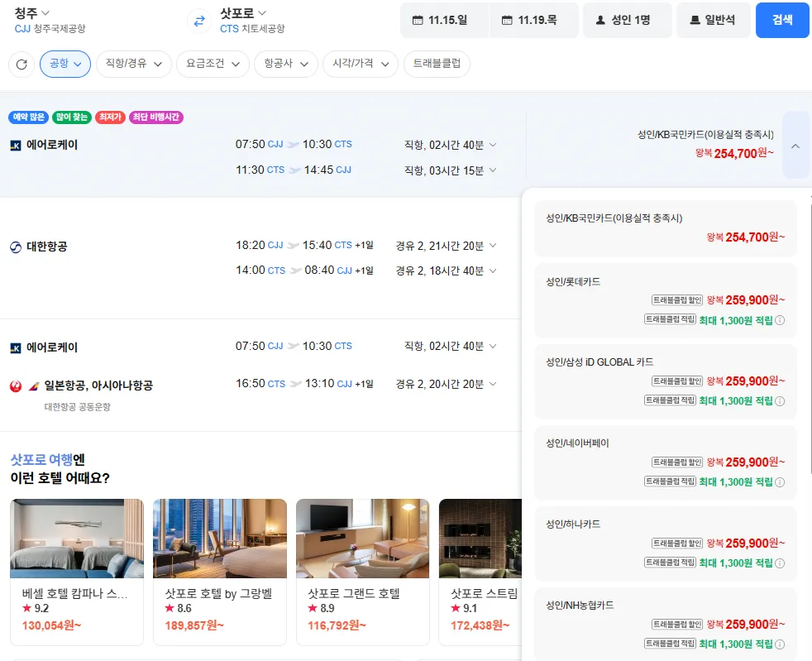The width and height of the screenshot is (812, 661).
Task: Click 172,438원~ hotel price
Action: [480, 625]
